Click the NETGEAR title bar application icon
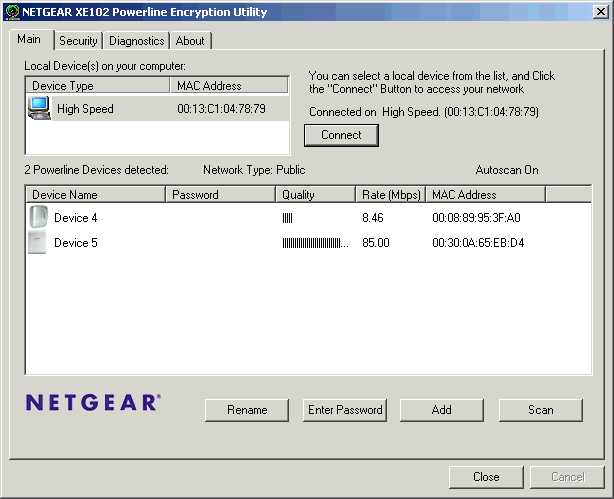The width and height of the screenshot is (614, 499). pos(12,12)
